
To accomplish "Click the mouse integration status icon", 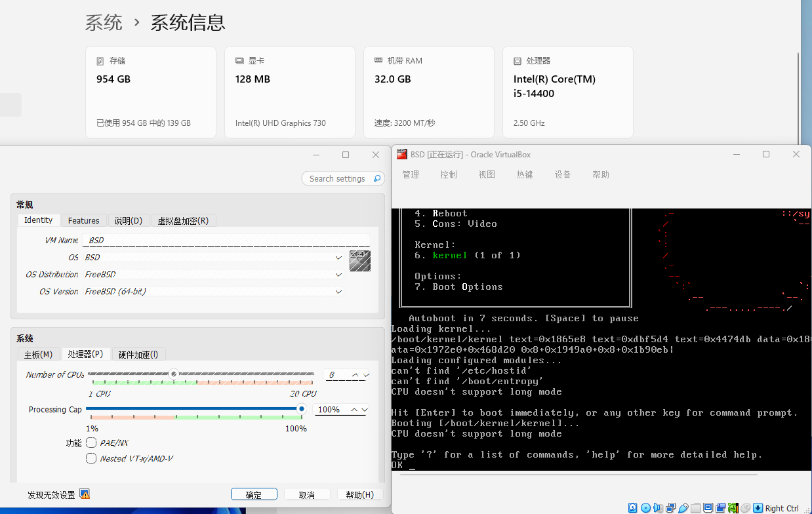I will coord(746,507).
